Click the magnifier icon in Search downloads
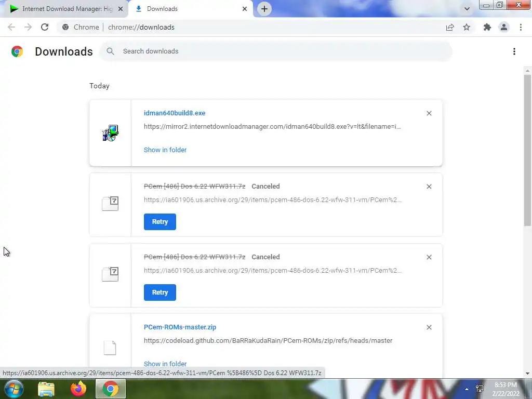This screenshot has width=532, height=399. coord(110,51)
